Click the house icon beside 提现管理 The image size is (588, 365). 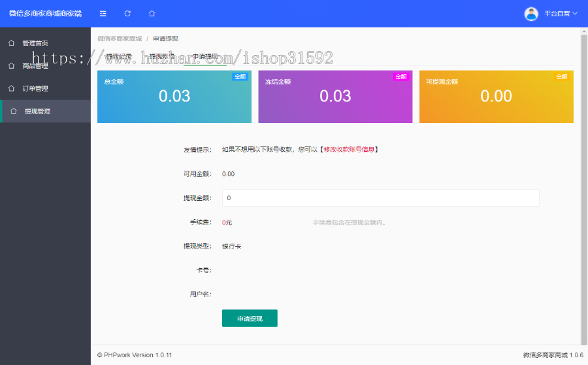tap(14, 111)
